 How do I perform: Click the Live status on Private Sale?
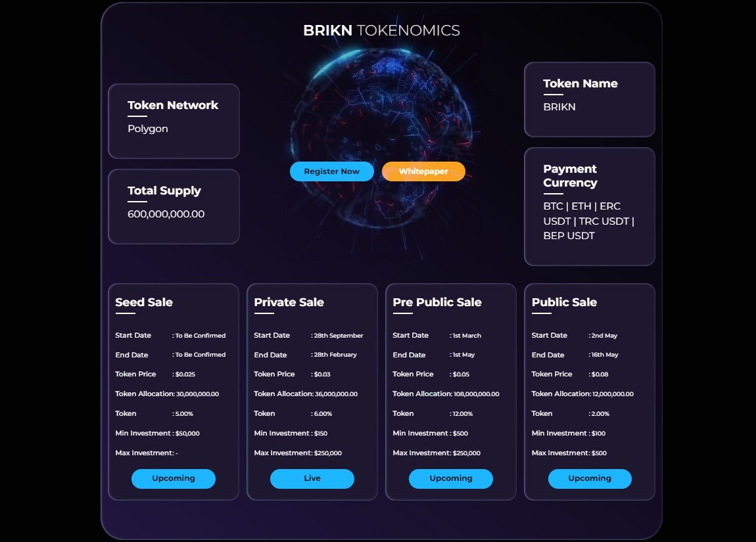click(x=312, y=478)
